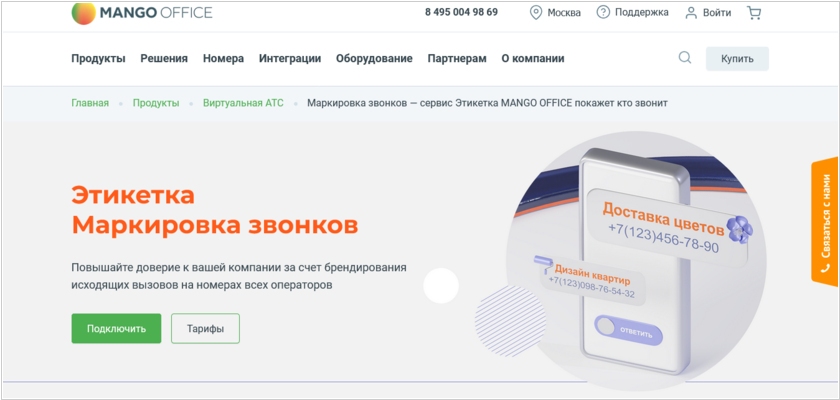The image size is (840, 400).
Task: Toggle the ответить switch on phone image
Action: (x=628, y=330)
